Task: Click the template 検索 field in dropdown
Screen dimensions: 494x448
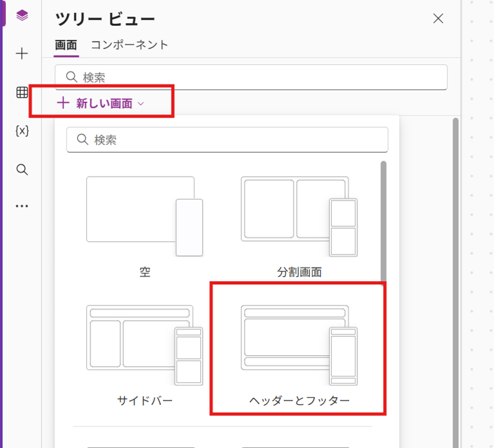Action: tap(227, 140)
